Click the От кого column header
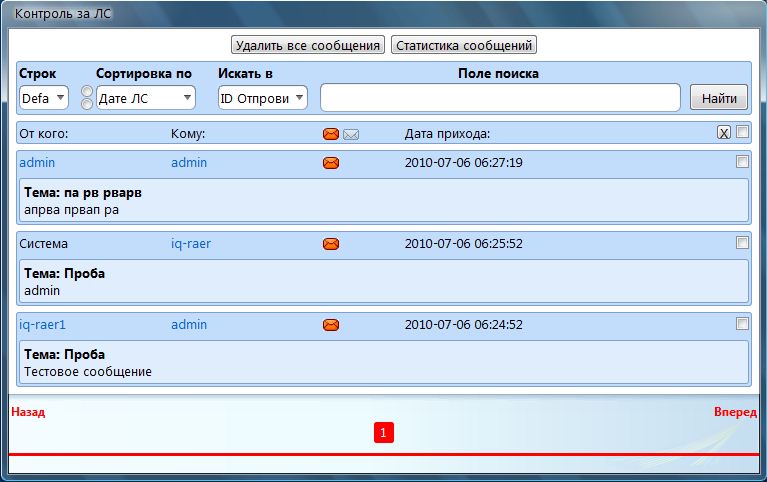 [x=44, y=134]
